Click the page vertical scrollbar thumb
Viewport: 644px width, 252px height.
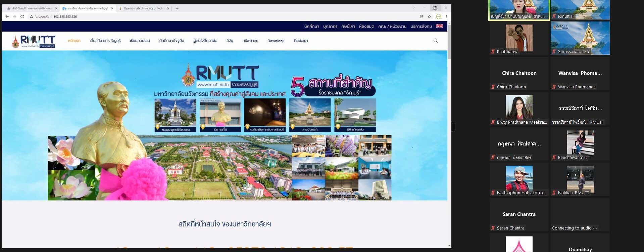coord(449,42)
